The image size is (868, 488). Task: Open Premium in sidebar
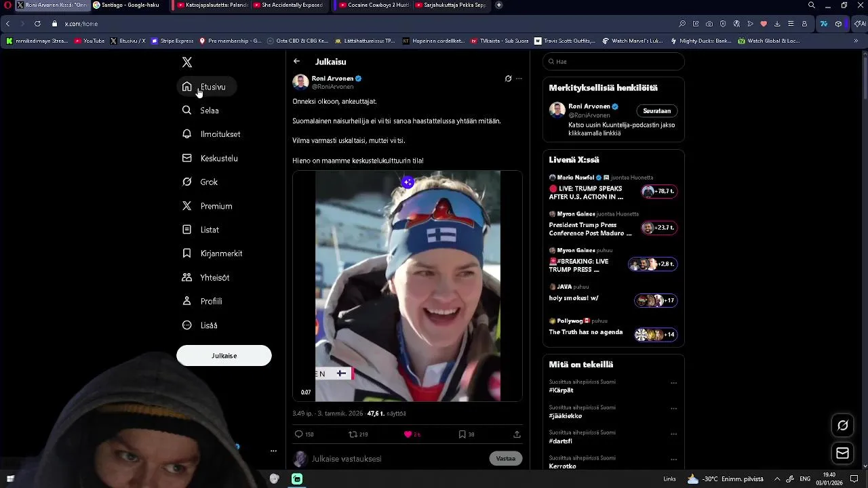(x=208, y=206)
